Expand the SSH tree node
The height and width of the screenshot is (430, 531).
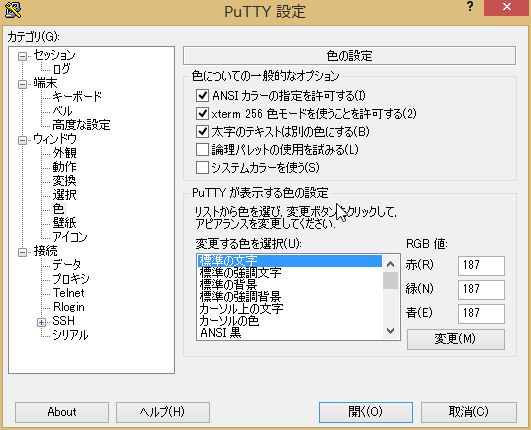tap(41, 322)
